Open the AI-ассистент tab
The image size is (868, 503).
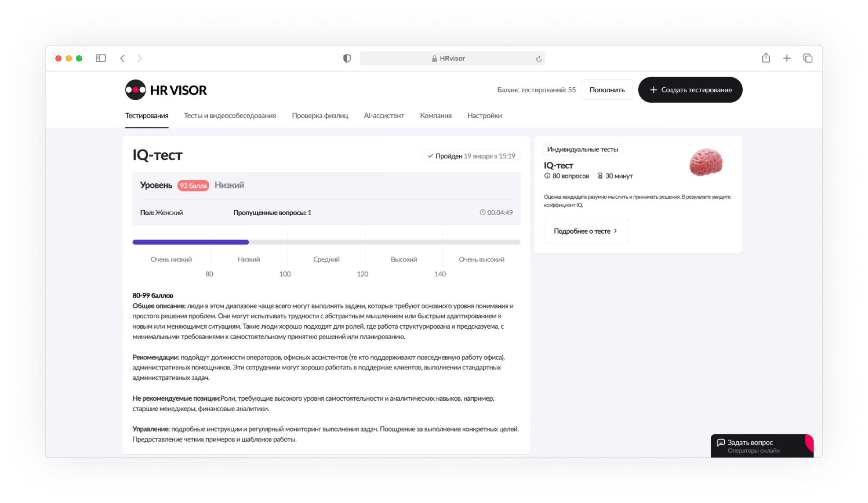pos(384,116)
